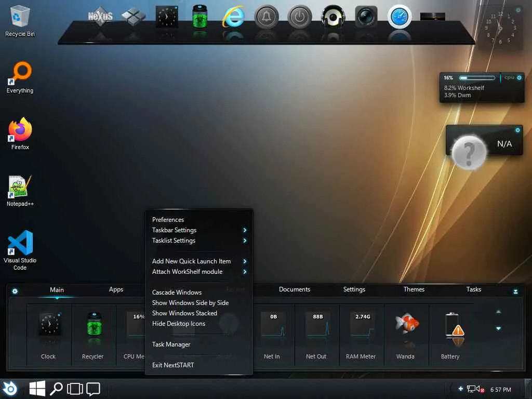Click the CPU usage progress bar
532x399 pixels.
click(477, 78)
